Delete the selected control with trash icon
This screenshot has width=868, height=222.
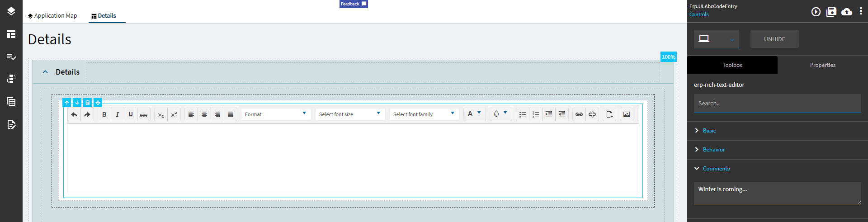click(x=88, y=103)
